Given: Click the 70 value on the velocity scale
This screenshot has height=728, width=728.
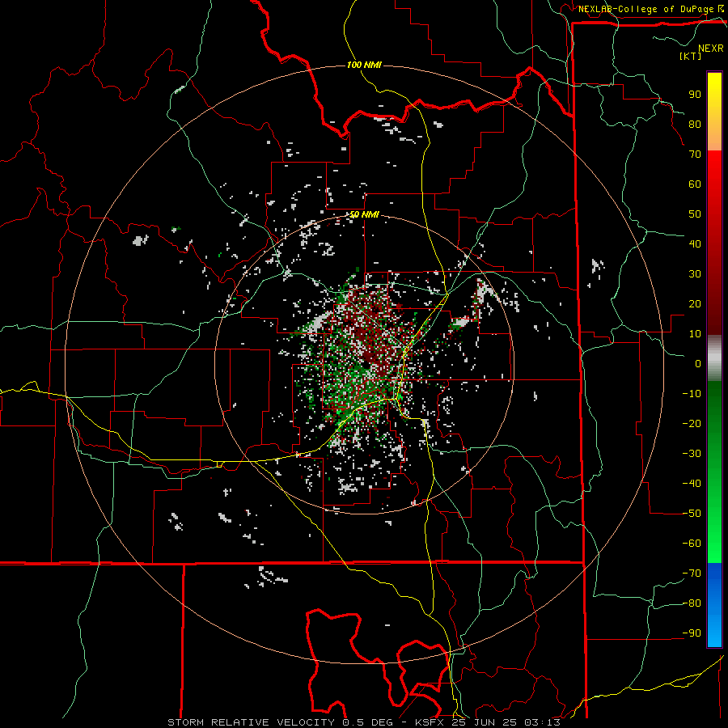Looking at the screenshot, I should pyautogui.click(x=695, y=154).
